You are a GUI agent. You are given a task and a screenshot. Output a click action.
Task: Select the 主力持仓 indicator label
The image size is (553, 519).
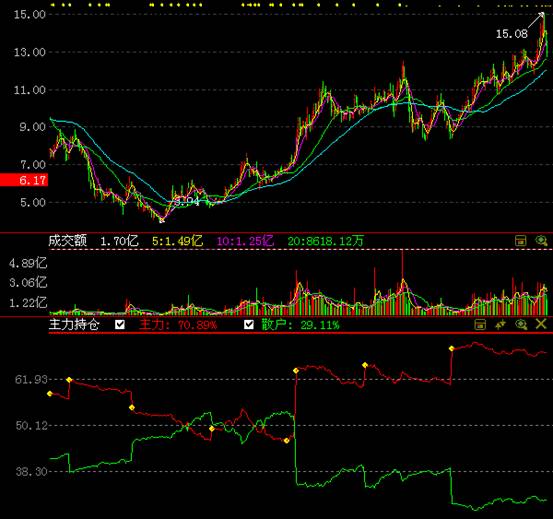click(74, 324)
